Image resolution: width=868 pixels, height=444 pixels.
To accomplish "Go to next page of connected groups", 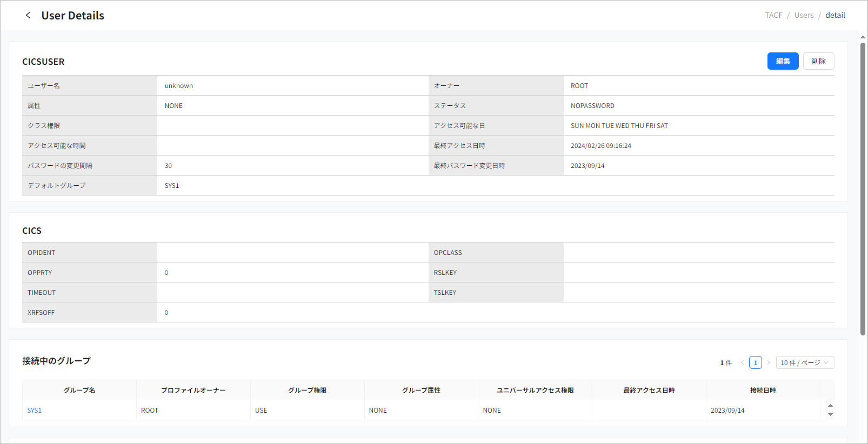I will (x=769, y=362).
